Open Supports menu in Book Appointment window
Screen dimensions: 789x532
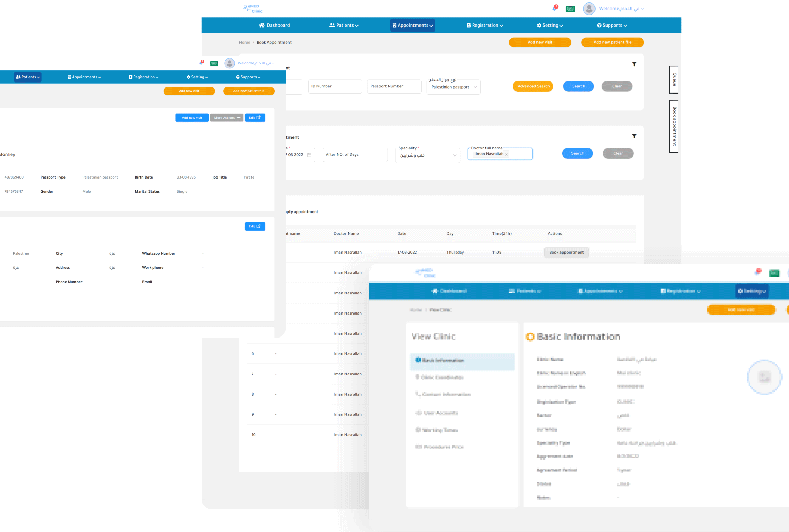612,25
